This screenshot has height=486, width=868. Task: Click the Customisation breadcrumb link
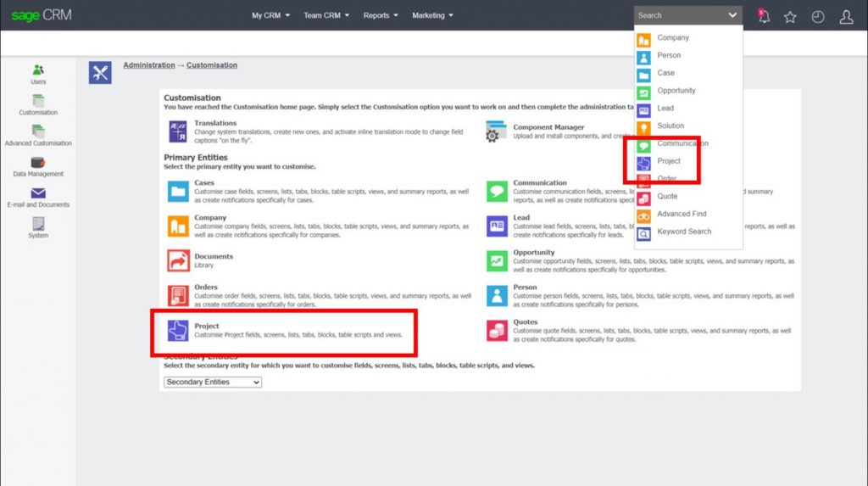(x=211, y=64)
